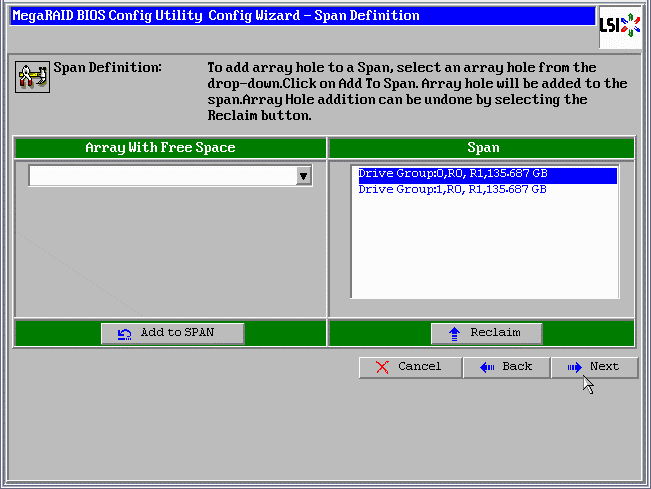Proceed with the Next button

pyautogui.click(x=595, y=367)
